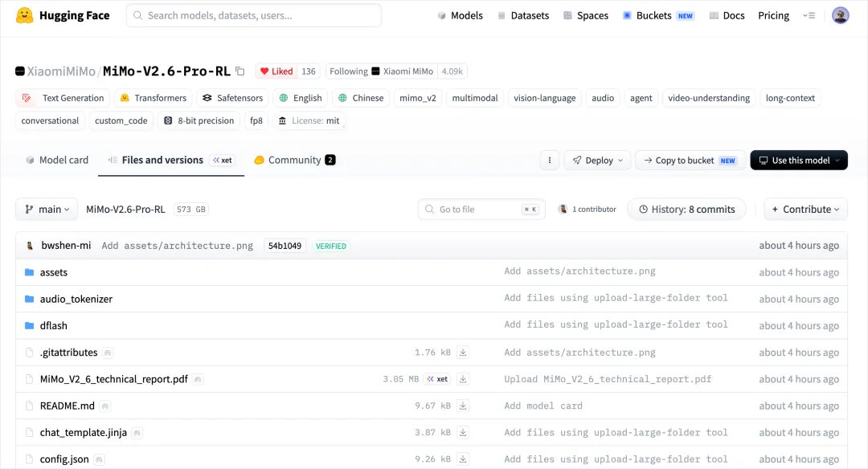Click the safety scan badge beside chat_template.jinja
868x469 pixels.
coord(137,433)
